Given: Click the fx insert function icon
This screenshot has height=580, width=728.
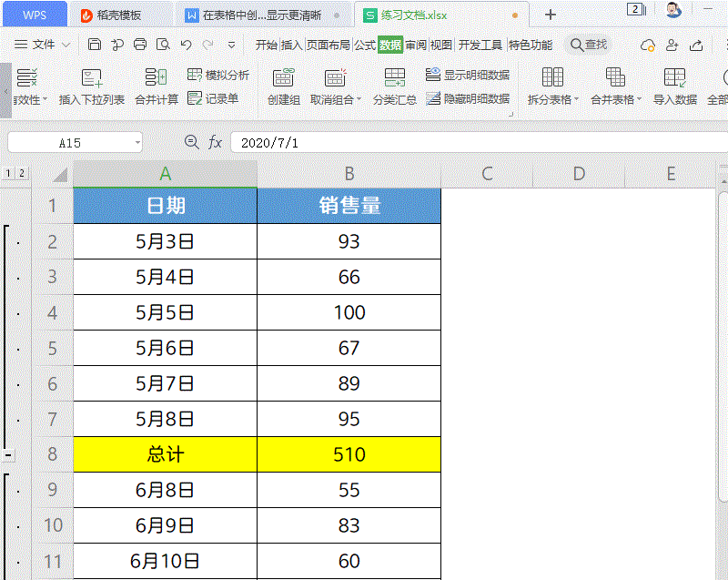Looking at the screenshot, I should point(215,142).
